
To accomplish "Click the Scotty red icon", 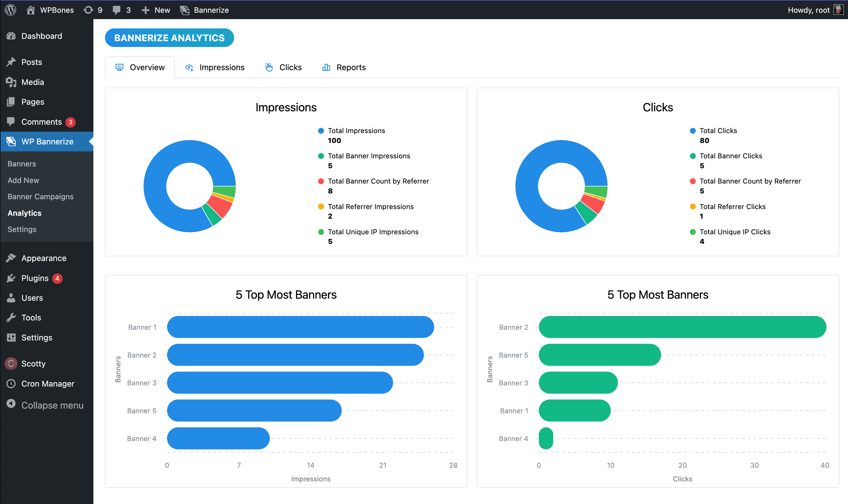I will click(11, 363).
